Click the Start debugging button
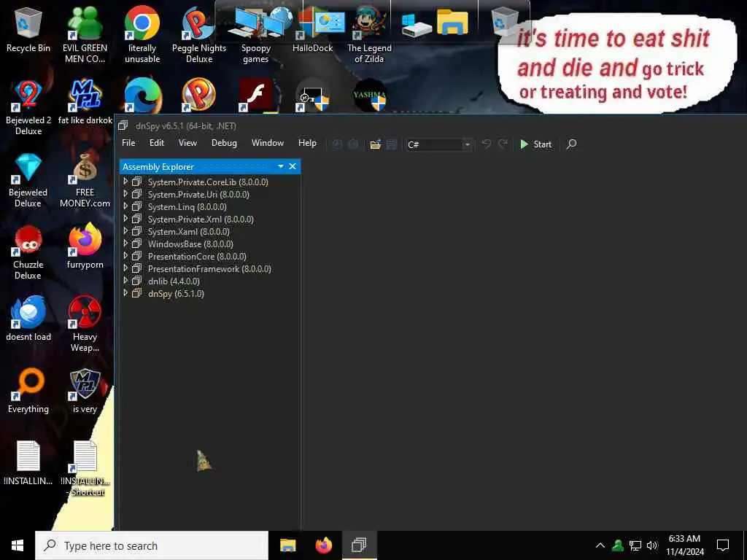 (535, 144)
